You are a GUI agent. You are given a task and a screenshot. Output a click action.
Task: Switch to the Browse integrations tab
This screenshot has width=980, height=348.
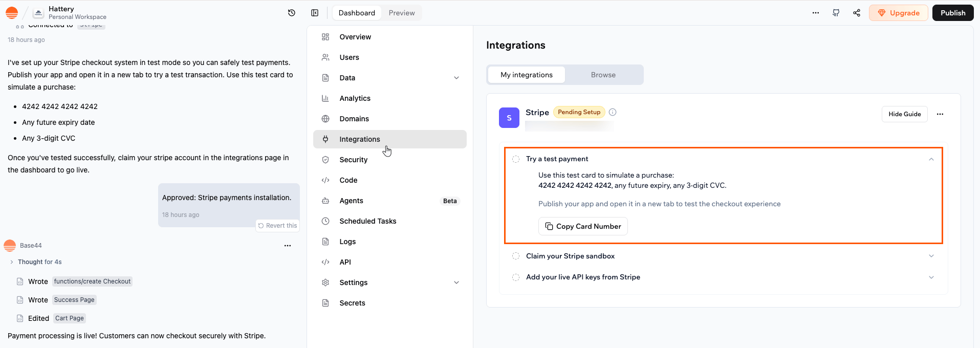pyautogui.click(x=603, y=75)
